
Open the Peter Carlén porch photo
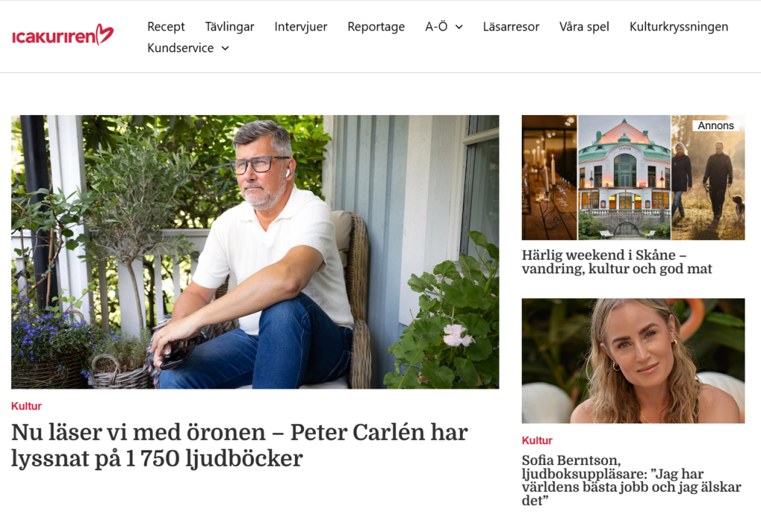click(x=256, y=252)
